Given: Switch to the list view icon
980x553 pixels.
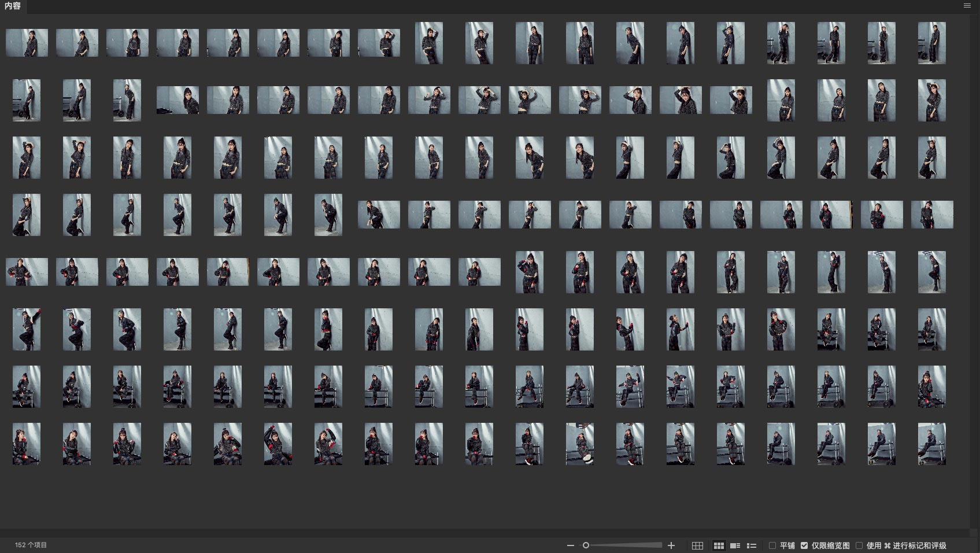Looking at the screenshot, I should pos(752,545).
